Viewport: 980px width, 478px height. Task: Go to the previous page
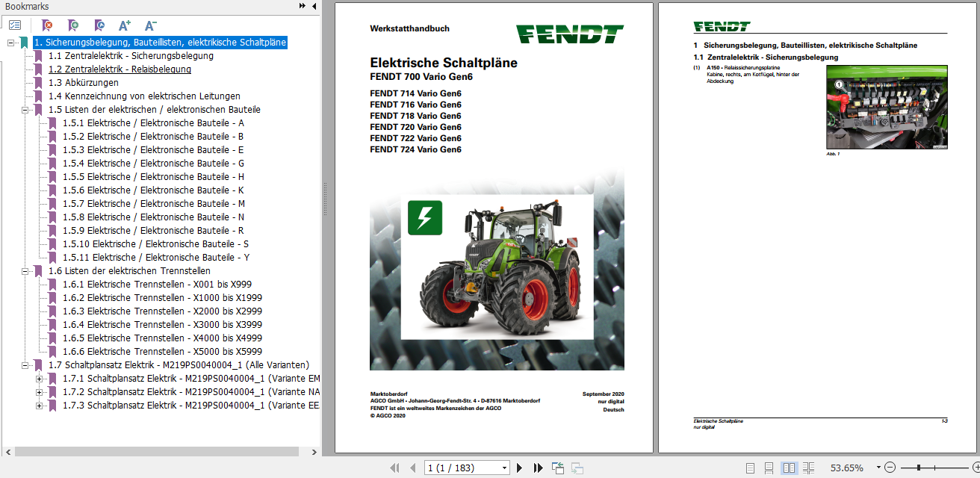tap(412, 468)
